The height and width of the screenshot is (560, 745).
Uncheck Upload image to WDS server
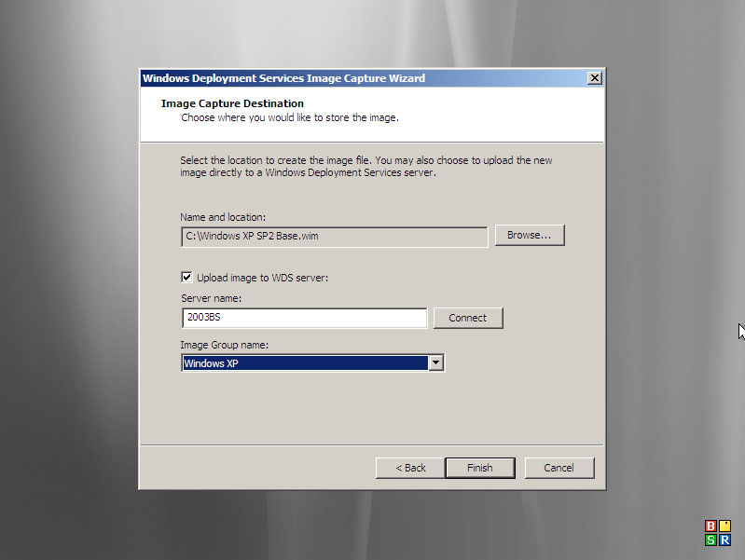(x=186, y=278)
